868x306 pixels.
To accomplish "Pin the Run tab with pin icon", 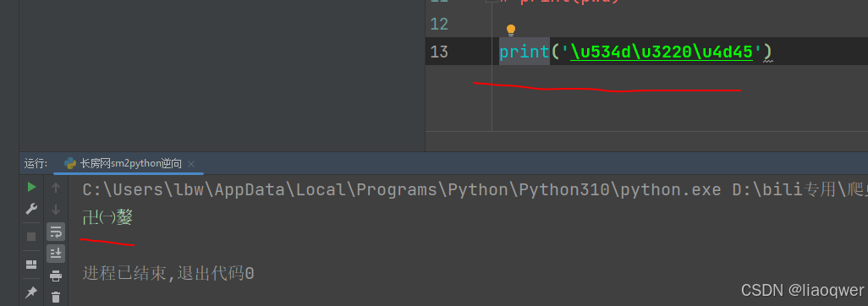I will (31, 292).
